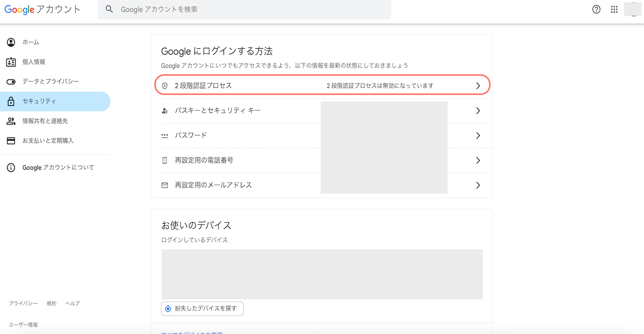Open the プライバシー footer link
The width and height of the screenshot is (644, 334).
click(23, 304)
